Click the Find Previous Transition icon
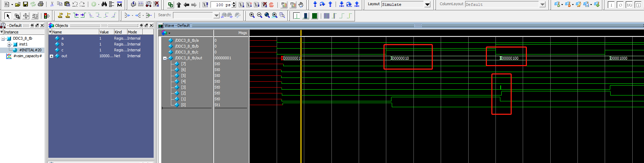The image size is (644, 163). 76,16
